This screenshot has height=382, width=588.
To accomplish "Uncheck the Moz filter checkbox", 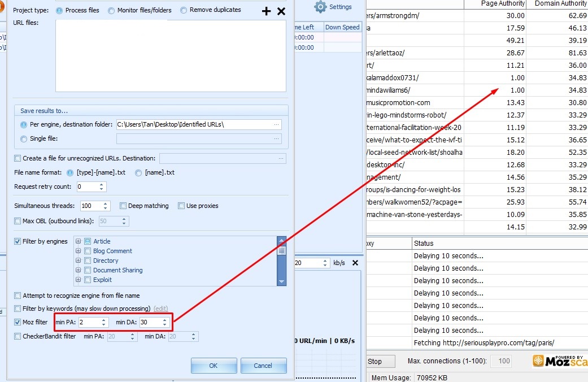I will click(x=18, y=322).
